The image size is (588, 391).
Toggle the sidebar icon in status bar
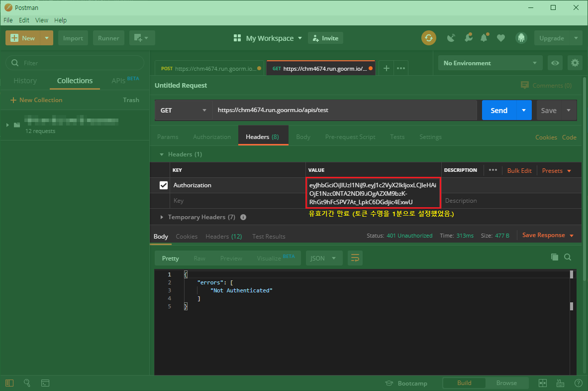[x=9, y=383]
